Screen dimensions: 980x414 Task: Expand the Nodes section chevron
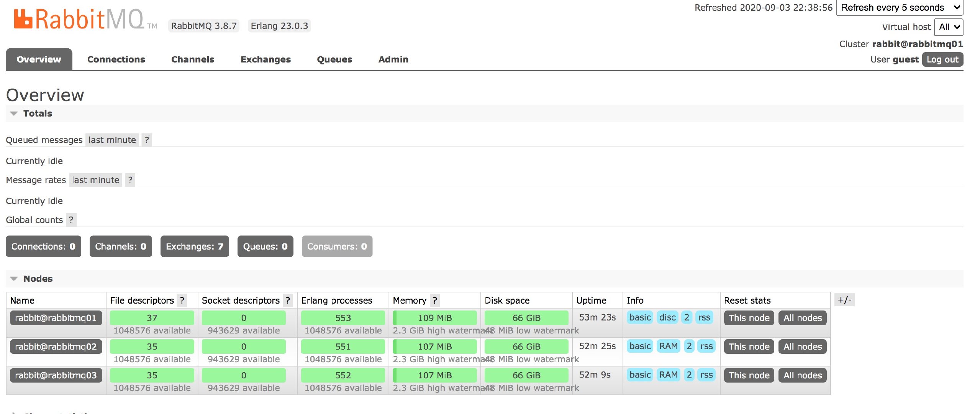point(15,278)
